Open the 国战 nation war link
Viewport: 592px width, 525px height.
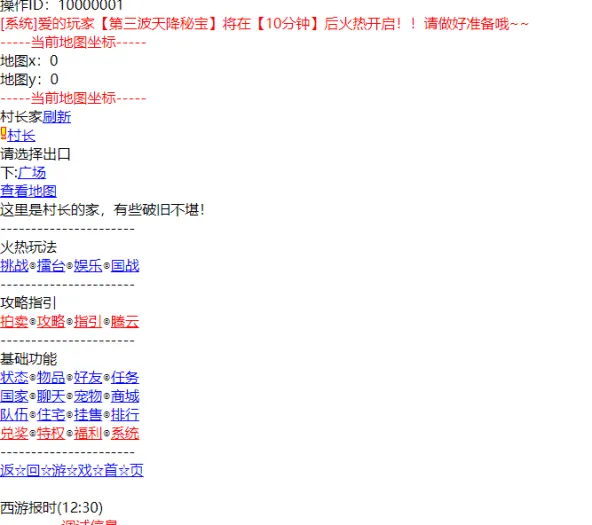pos(125,265)
